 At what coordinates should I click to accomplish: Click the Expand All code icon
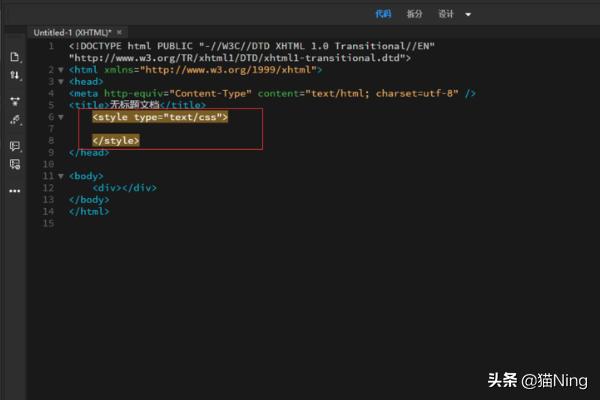click(x=14, y=101)
